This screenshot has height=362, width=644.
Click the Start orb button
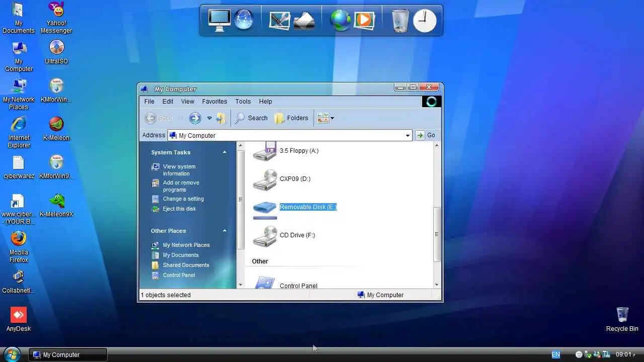[x=12, y=354]
